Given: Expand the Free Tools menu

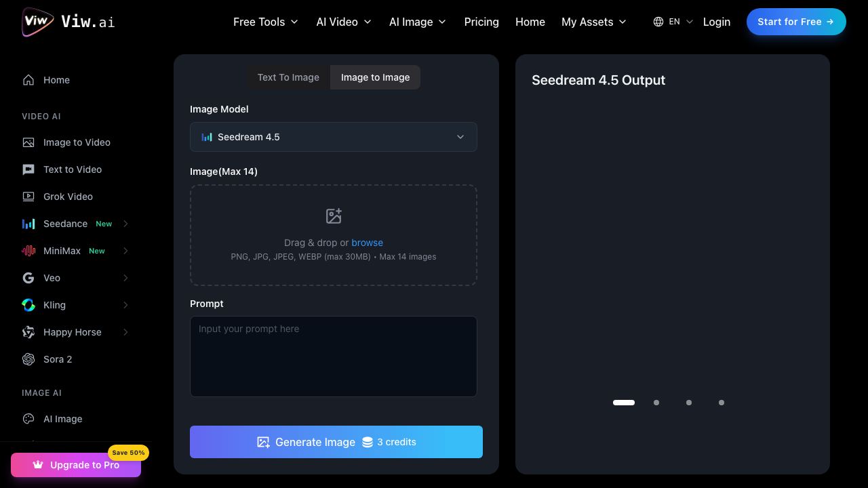Looking at the screenshot, I should 266,22.
